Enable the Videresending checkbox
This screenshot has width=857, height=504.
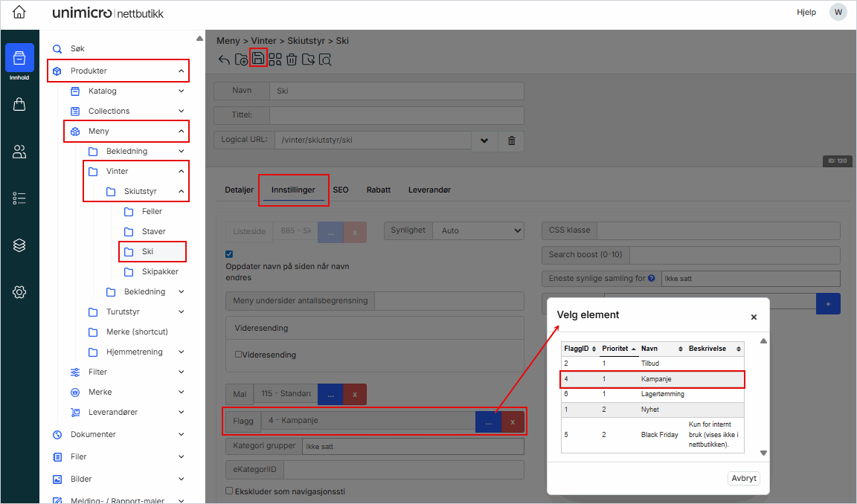pos(238,355)
